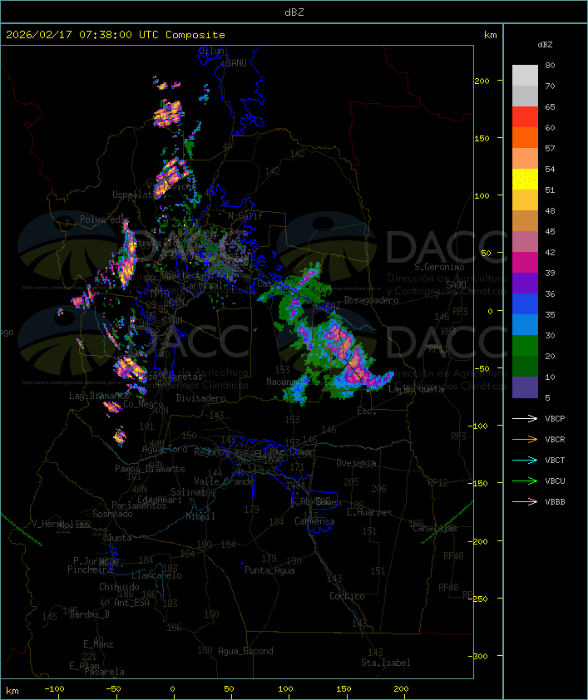Click the green VBCU arrow icon

pos(525,481)
